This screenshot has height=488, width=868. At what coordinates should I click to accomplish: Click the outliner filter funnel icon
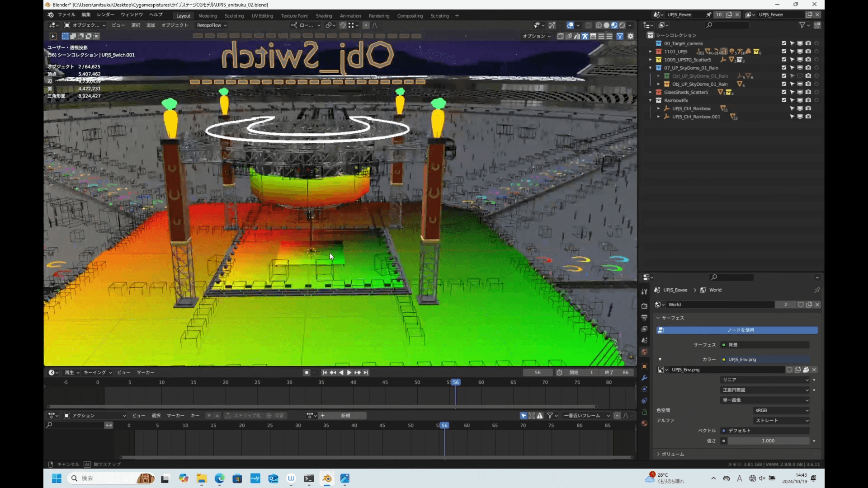tap(802, 25)
